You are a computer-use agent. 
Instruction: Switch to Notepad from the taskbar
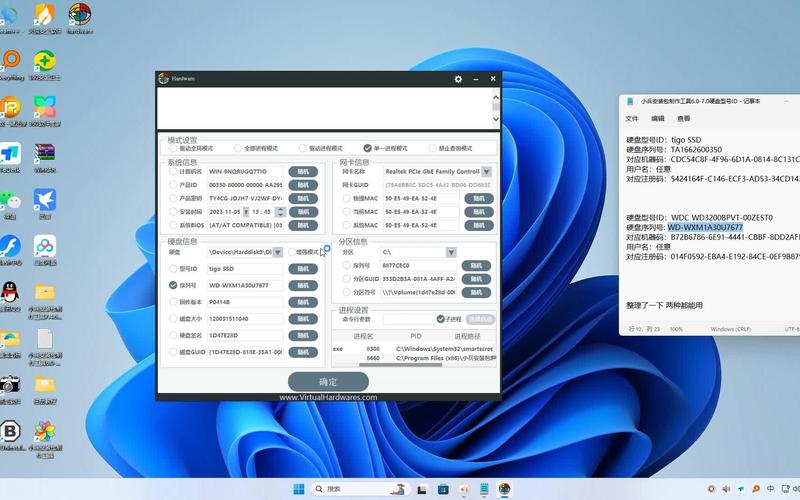tap(484, 489)
